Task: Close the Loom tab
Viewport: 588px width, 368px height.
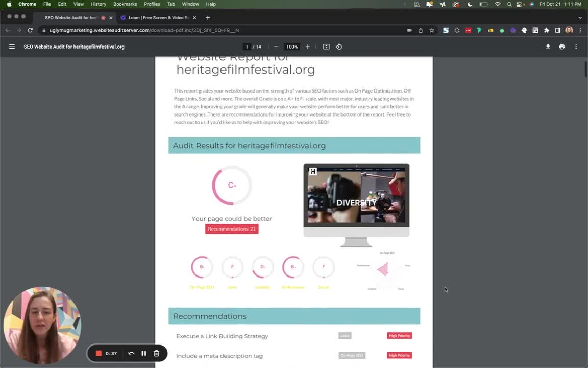Action: click(x=194, y=18)
